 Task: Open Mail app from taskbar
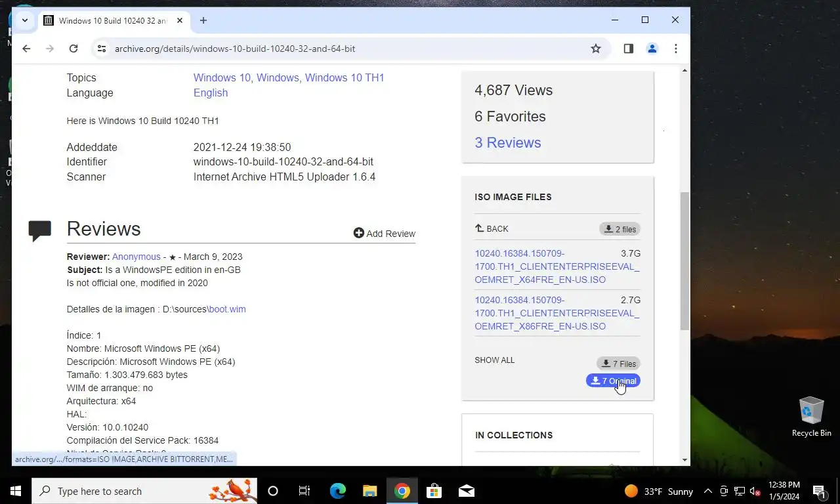(467, 491)
